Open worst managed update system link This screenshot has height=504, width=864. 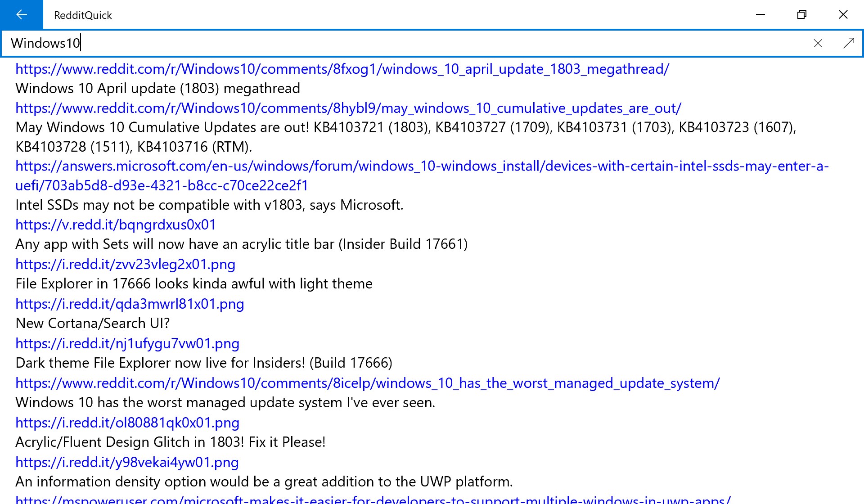[367, 383]
